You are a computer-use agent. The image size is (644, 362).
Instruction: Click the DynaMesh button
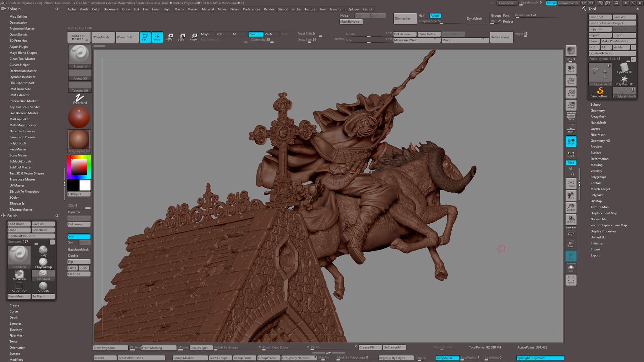pyautogui.click(x=477, y=19)
